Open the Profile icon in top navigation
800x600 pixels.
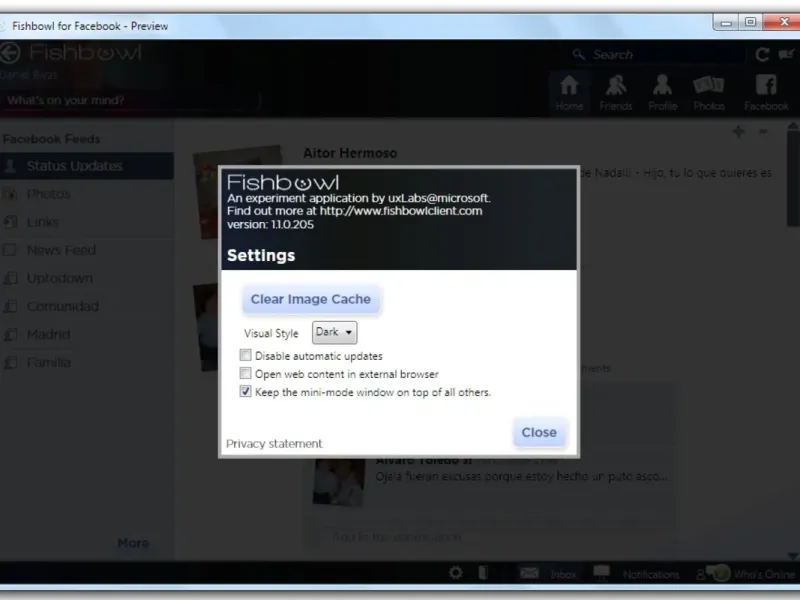662,92
